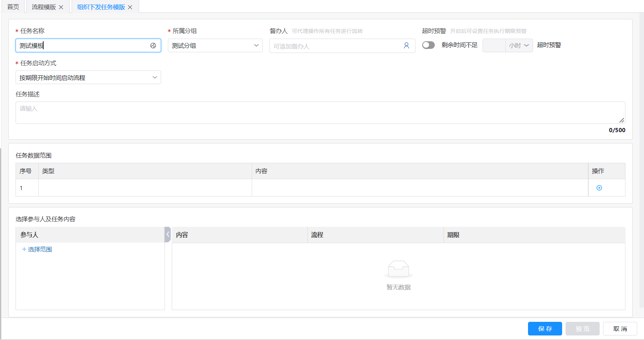Click the resize handle of 任务描述 textarea
This screenshot has width=644, height=340.
[x=622, y=120]
